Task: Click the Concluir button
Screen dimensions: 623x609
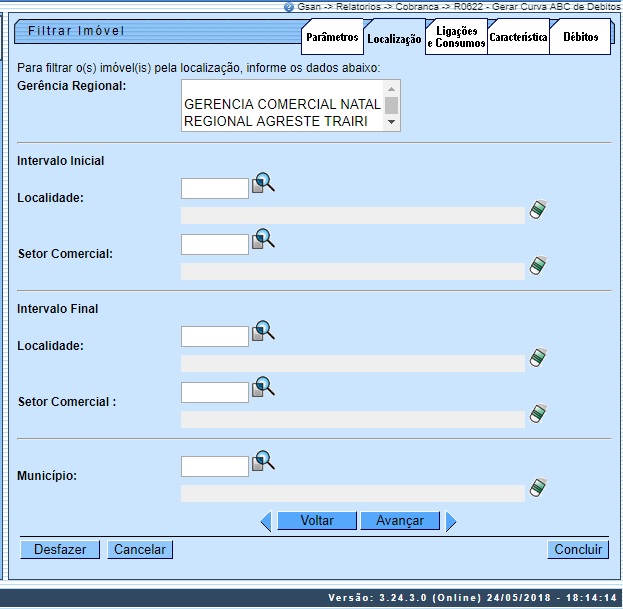Action: (578, 549)
